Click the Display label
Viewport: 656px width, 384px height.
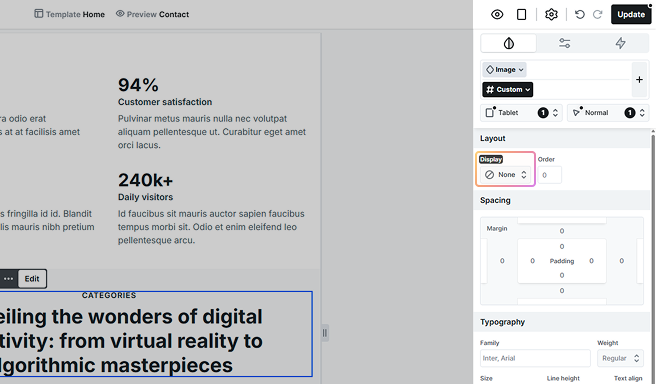pyautogui.click(x=491, y=159)
